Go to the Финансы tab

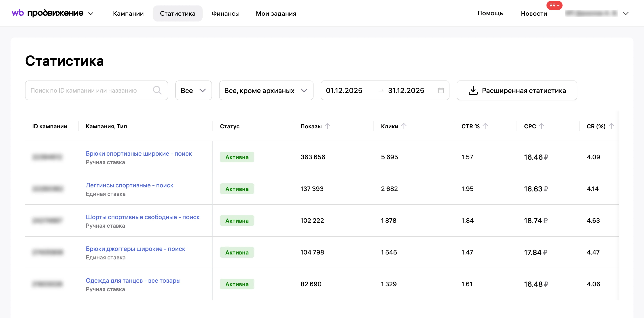pos(225,13)
